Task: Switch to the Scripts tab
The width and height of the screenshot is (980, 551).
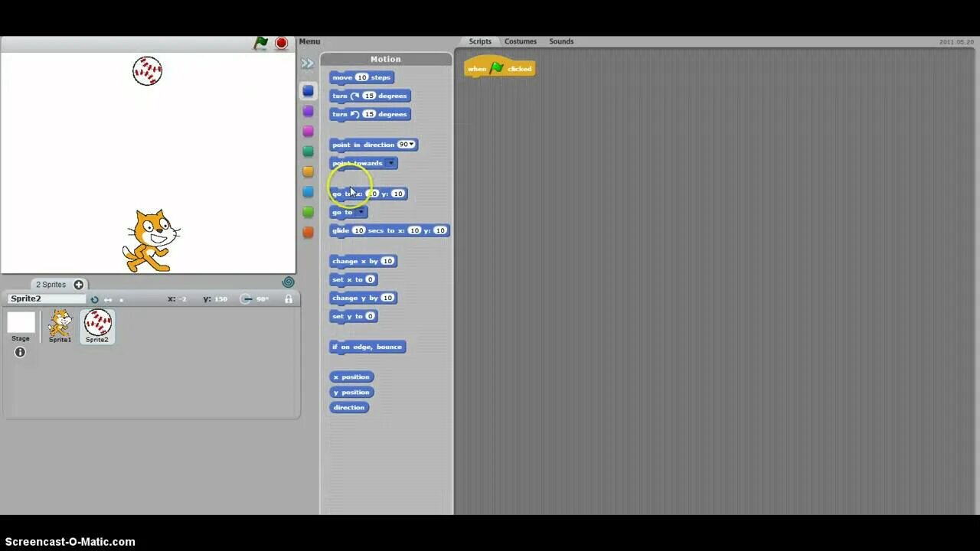Action: click(x=480, y=41)
